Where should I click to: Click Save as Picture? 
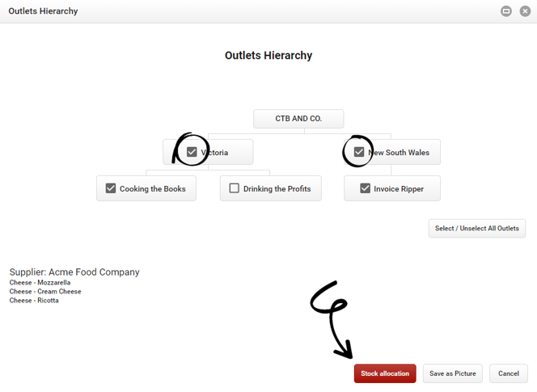452,373
